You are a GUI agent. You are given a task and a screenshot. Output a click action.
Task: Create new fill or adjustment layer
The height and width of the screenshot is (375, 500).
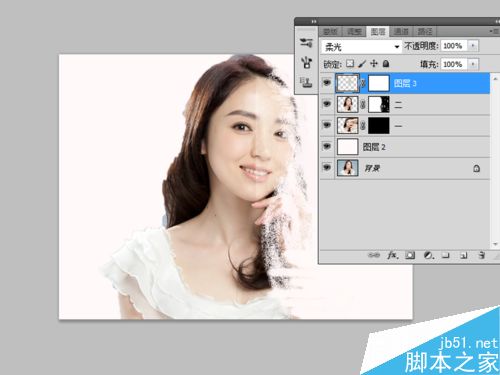[x=429, y=255]
